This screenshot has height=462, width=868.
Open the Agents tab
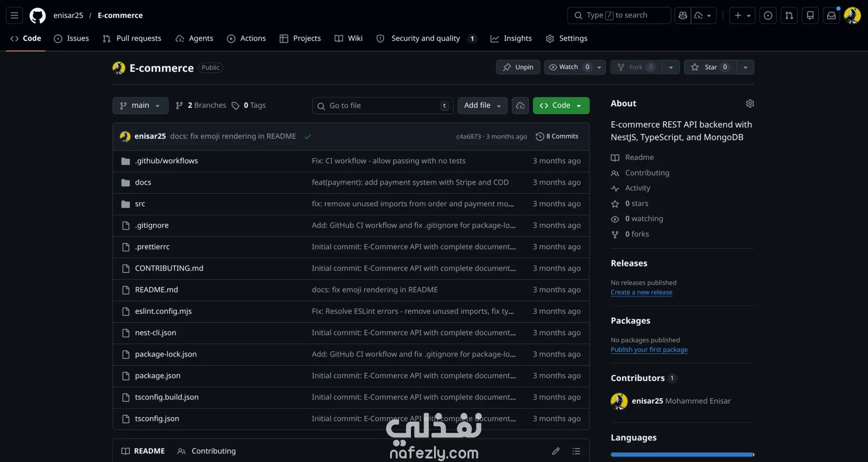(x=194, y=38)
